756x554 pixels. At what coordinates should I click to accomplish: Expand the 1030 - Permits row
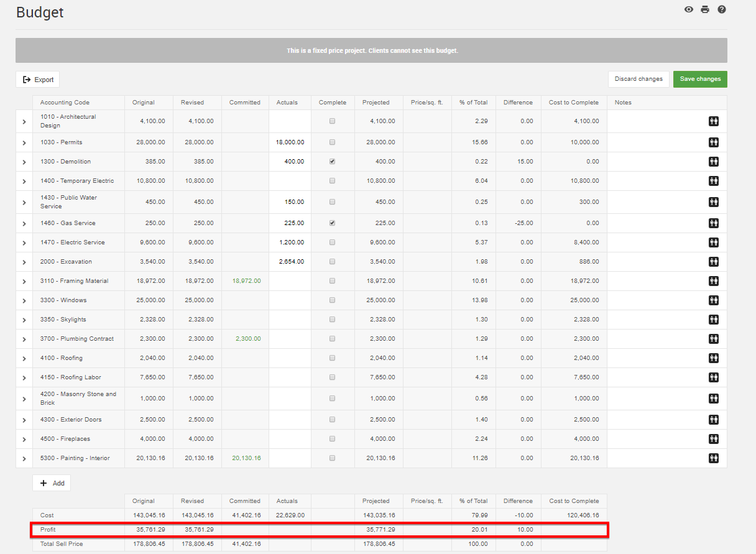24,143
